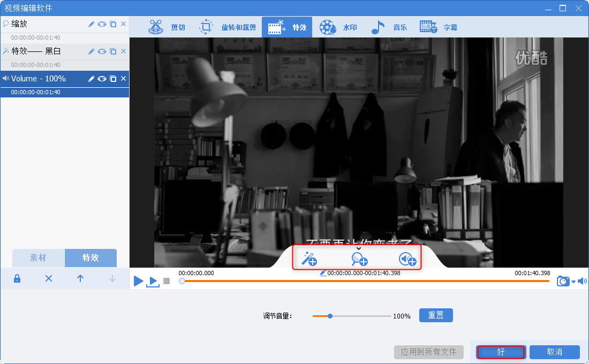The height and width of the screenshot is (364, 589).
Task: Click the 00:01:40.398 end time label
Action: [x=532, y=273]
